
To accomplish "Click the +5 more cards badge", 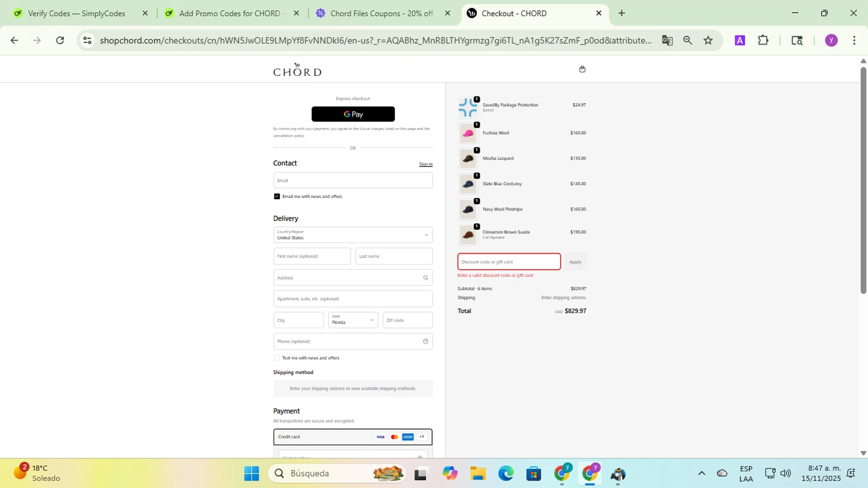I will 422,437.
